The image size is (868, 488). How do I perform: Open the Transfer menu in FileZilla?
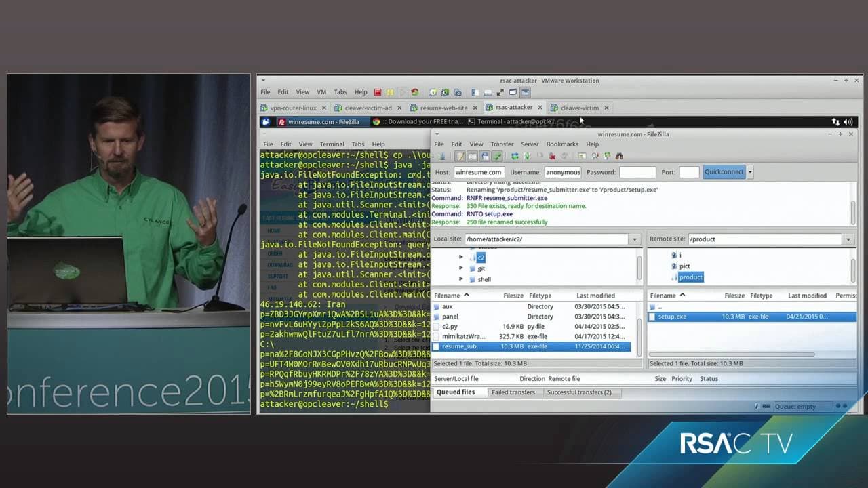[502, 144]
